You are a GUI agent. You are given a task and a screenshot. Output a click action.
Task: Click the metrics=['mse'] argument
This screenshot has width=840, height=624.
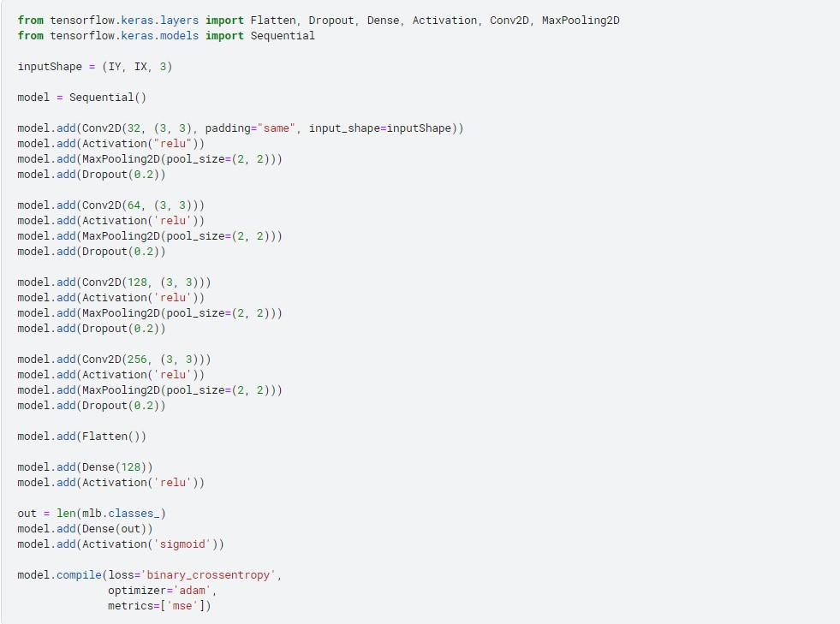(x=159, y=606)
